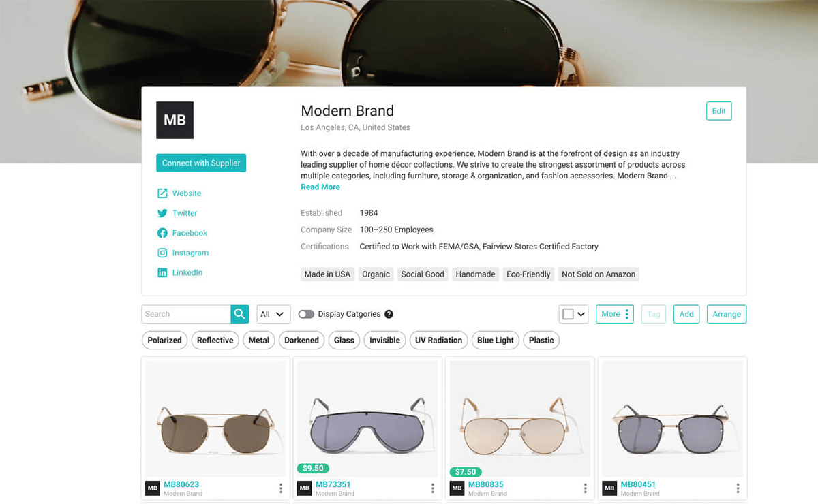Check the select-all checkbox above products
Image resolution: width=818 pixels, height=504 pixels.
pyautogui.click(x=568, y=314)
